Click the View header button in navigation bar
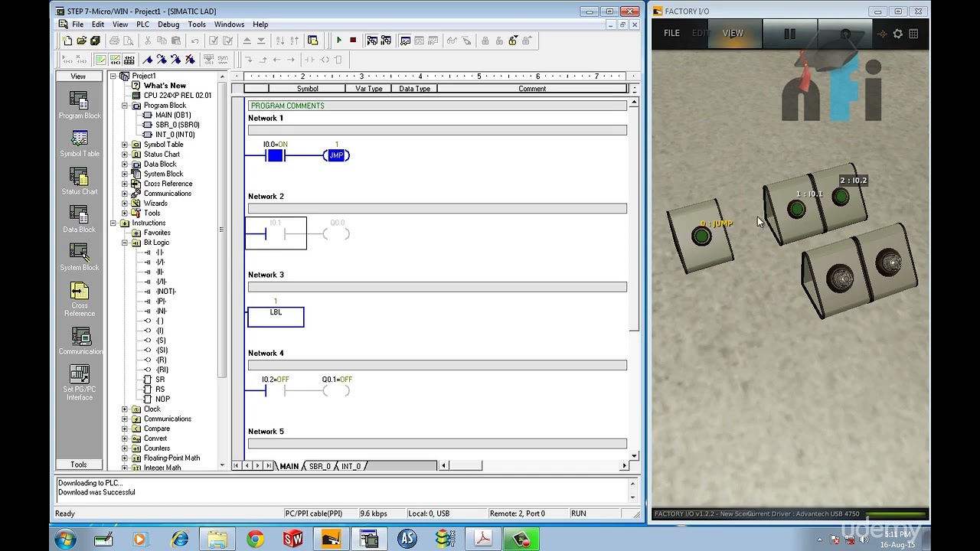 click(x=78, y=77)
